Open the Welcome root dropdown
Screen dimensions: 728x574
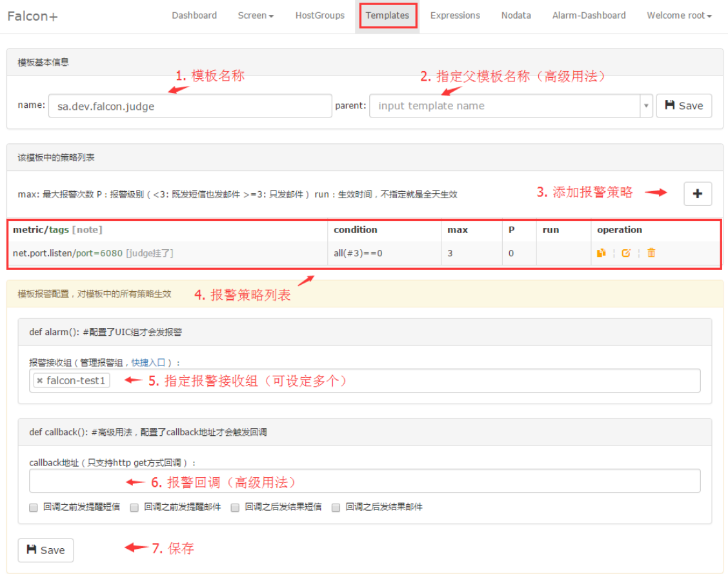coord(678,15)
